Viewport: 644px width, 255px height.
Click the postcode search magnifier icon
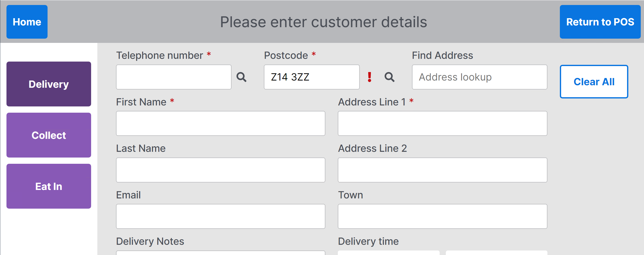tap(389, 77)
